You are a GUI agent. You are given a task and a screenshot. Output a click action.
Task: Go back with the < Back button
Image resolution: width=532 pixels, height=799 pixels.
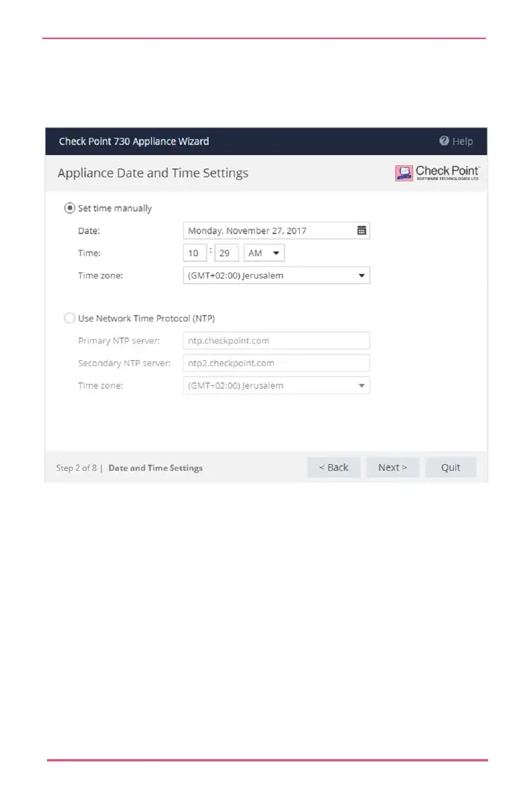(334, 467)
